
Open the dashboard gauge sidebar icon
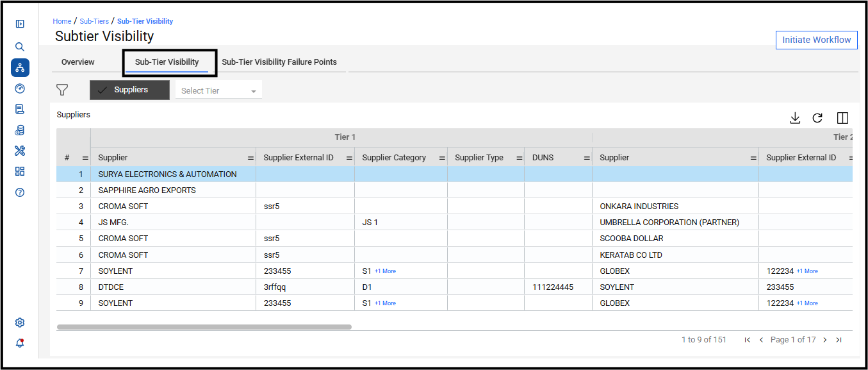[x=20, y=88]
